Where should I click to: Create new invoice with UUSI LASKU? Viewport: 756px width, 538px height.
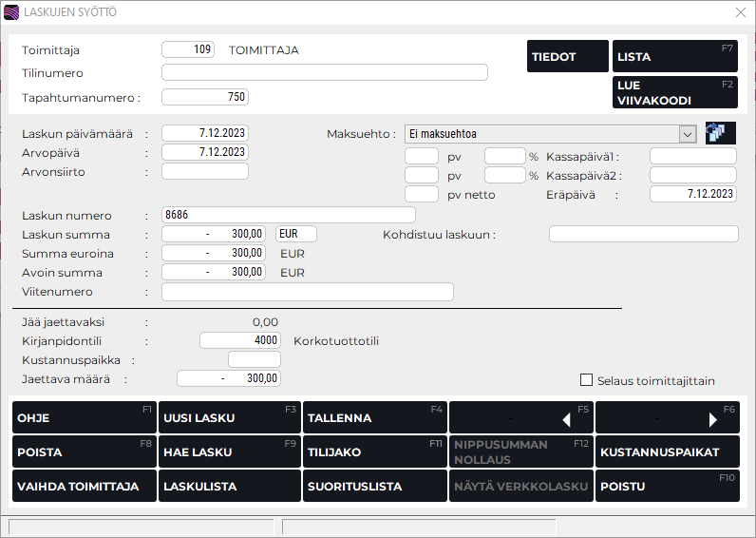click(228, 418)
